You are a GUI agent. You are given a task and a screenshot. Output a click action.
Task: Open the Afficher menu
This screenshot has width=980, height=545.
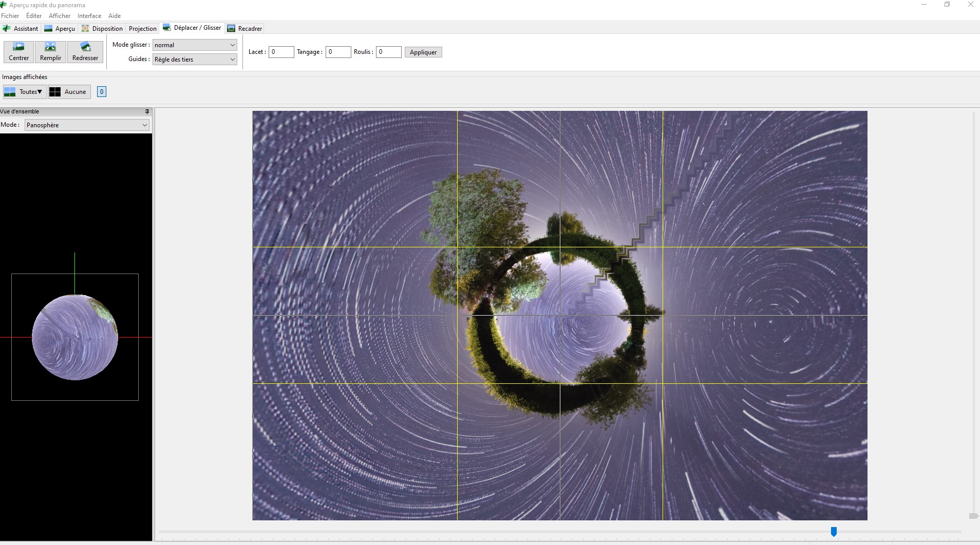coord(60,16)
